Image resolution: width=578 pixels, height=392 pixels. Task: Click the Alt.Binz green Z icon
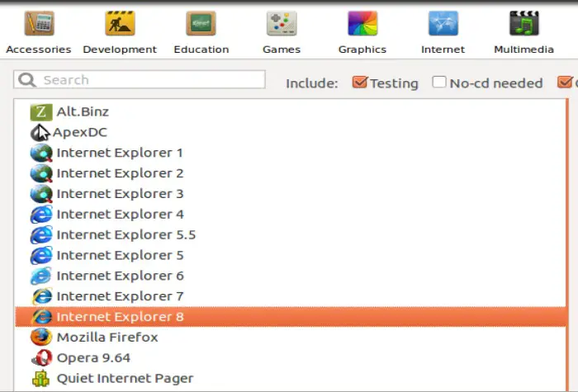point(41,112)
